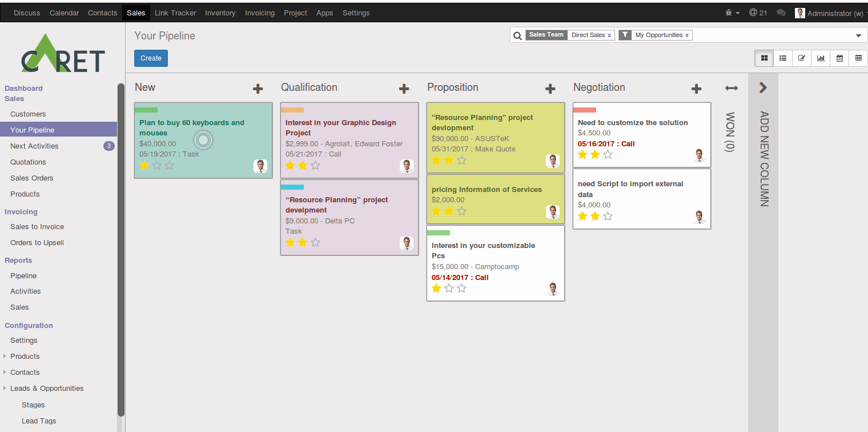The image size is (868, 432).
Task: Select the kanban view icon
Action: (763, 58)
